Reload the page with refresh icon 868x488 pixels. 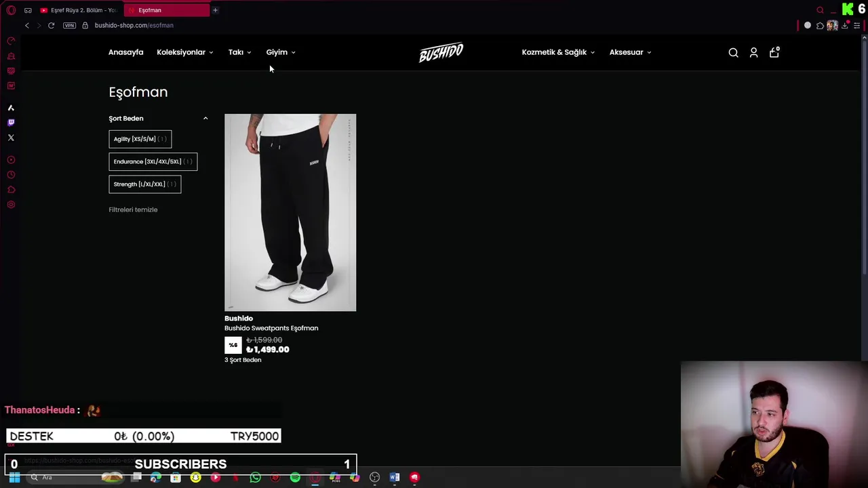coord(51,25)
